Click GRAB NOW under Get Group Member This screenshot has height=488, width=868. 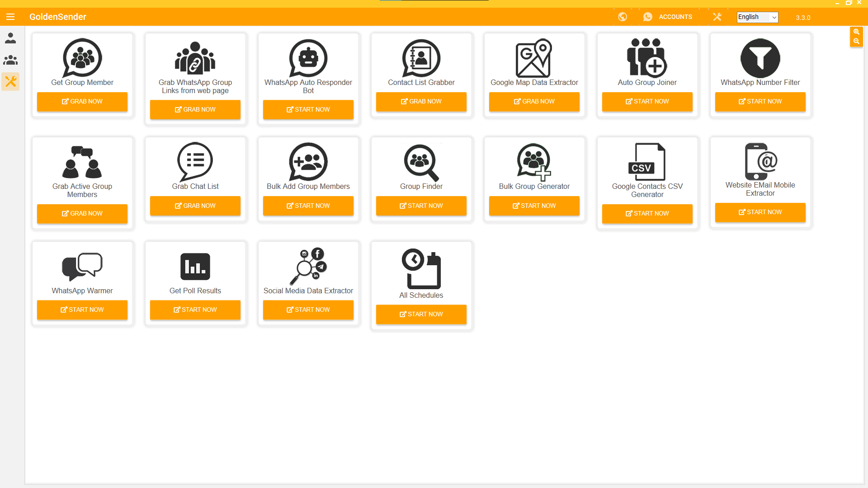pos(82,102)
